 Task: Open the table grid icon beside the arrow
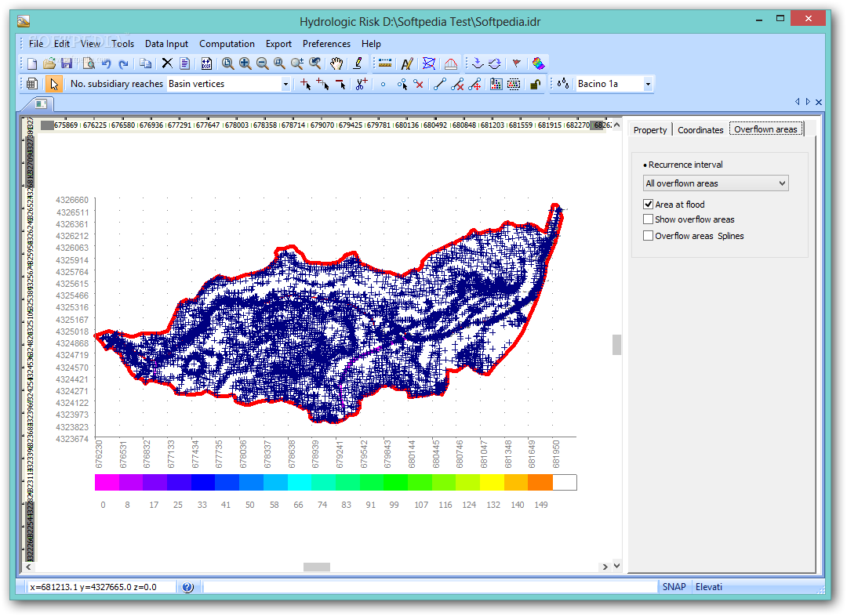tap(32, 84)
